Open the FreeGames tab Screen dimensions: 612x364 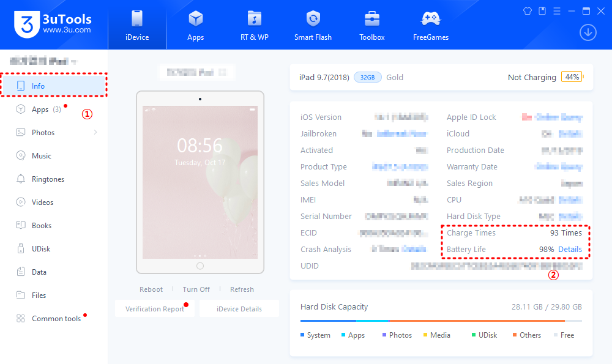click(431, 25)
